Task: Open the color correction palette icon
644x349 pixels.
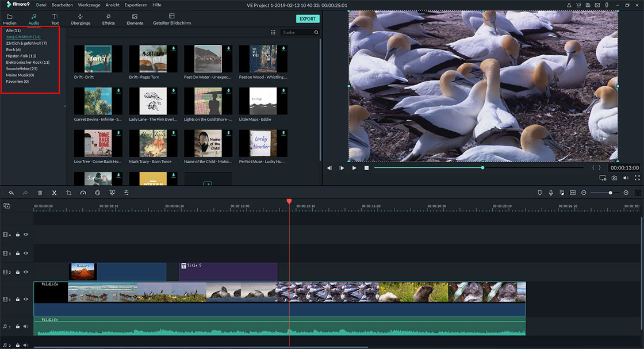Action: 97,193
